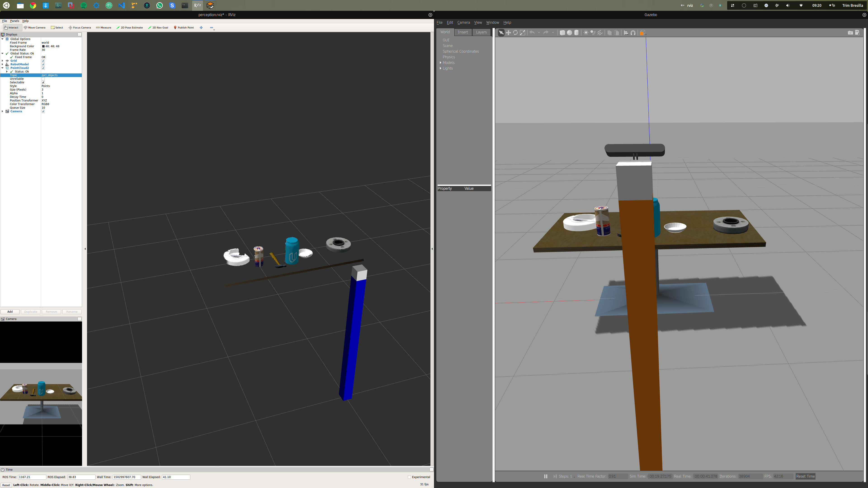Toggle the RobotModel display checkbox
Image resolution: width=868 pixels, height=488 pixels.
pos(43,64)
